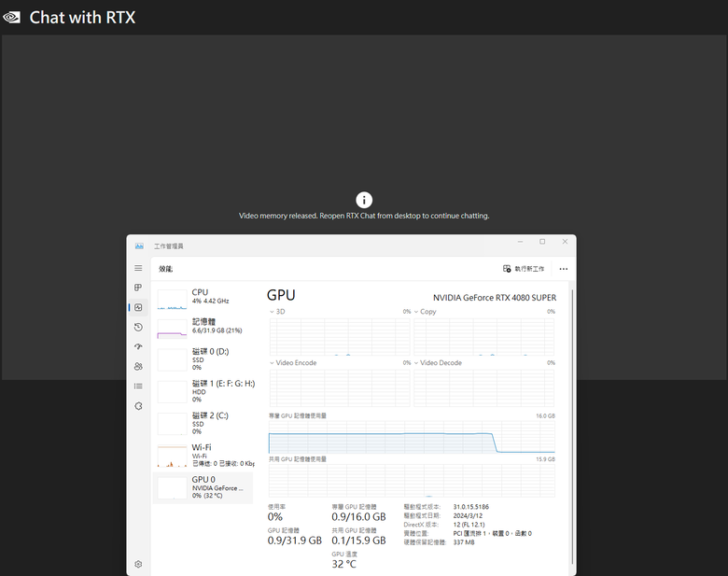Open the three-dot more options menu
728x576 pixels.
(x=563, y=269)
